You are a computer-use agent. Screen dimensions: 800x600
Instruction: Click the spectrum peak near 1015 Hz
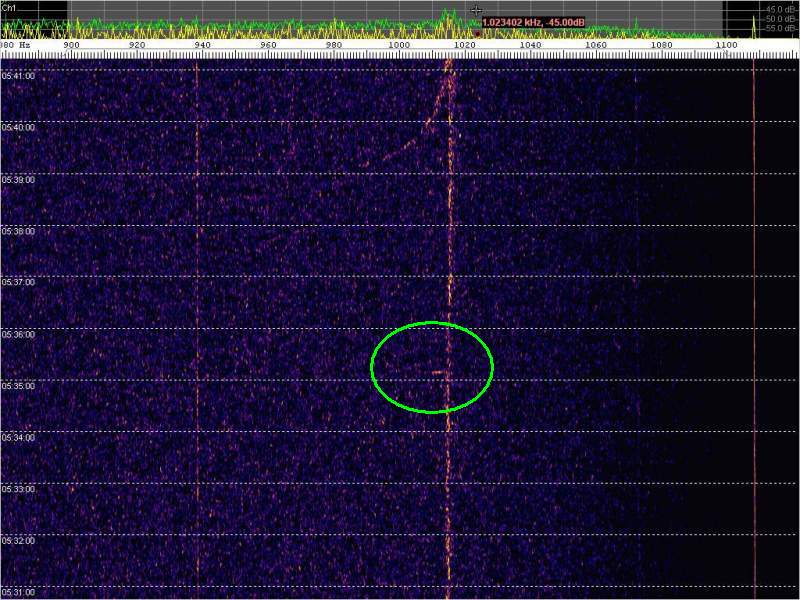tap(448, 13)
